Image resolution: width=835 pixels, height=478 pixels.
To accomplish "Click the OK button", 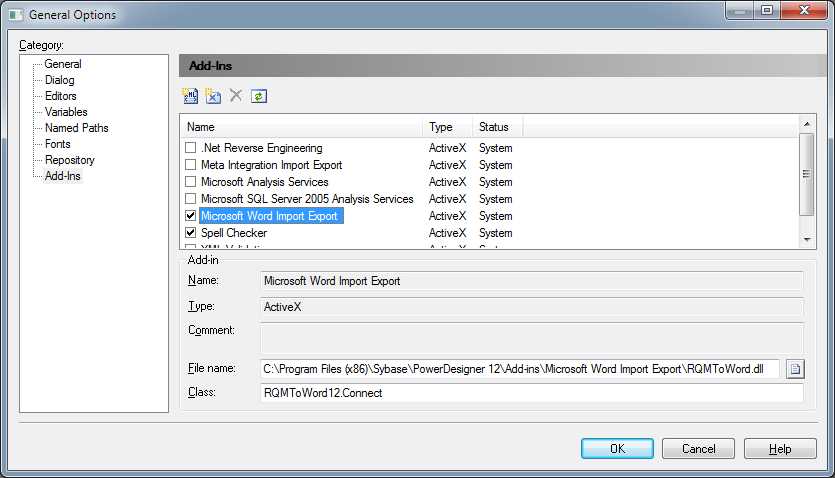I will click(x=617, y=449).
